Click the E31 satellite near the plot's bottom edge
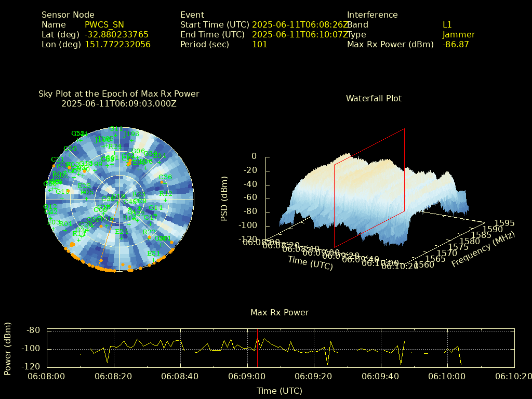The width and height of the screenshot is (532, 399). tap(153, 254)
